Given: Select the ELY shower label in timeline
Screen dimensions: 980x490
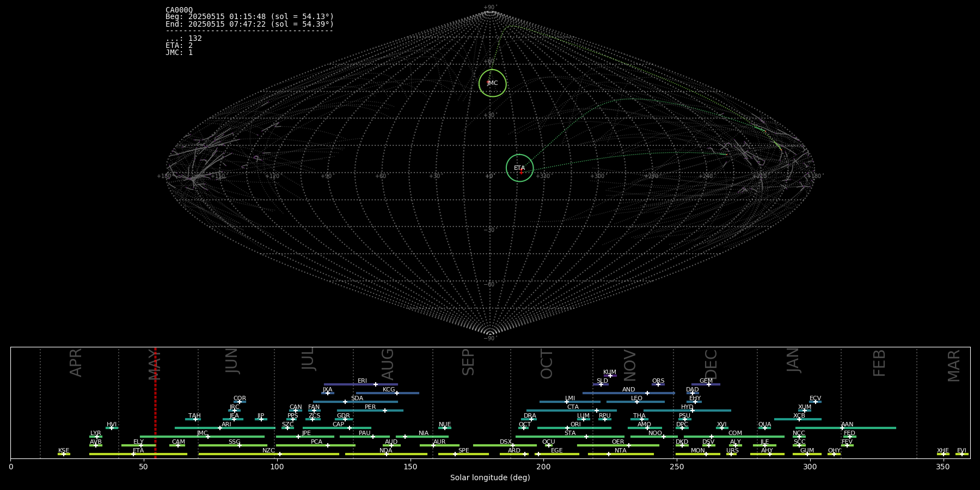Looking at the screenshot, I should [x=138, y=442].
